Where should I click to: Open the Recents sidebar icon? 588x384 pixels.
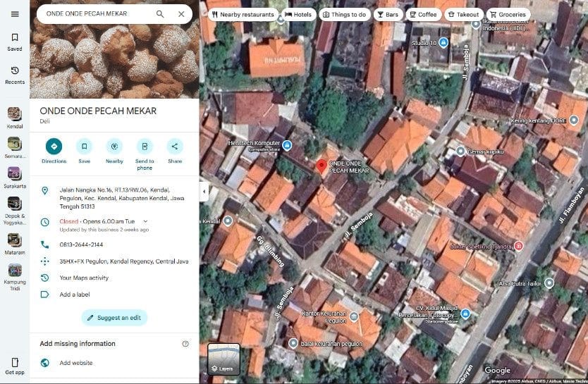coord(15,70)
